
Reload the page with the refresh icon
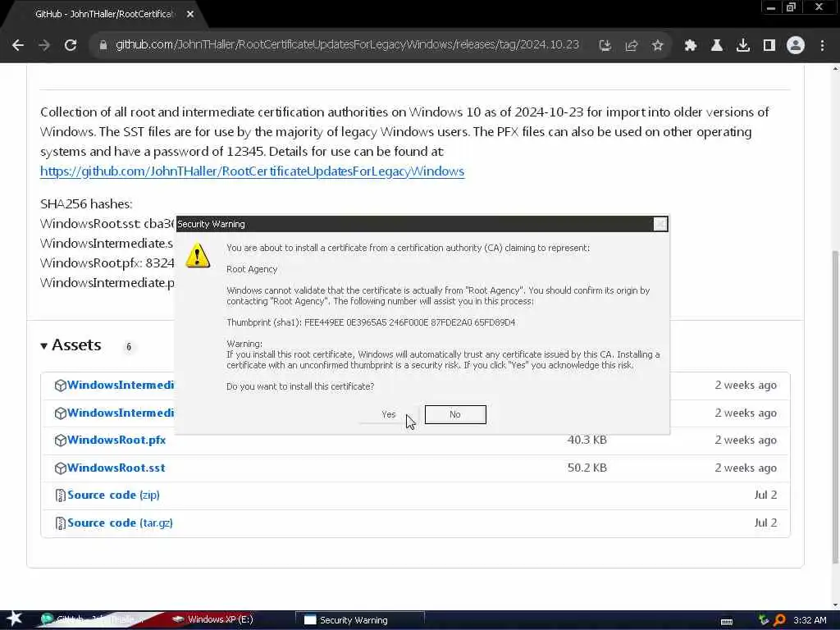coord(71,45)
